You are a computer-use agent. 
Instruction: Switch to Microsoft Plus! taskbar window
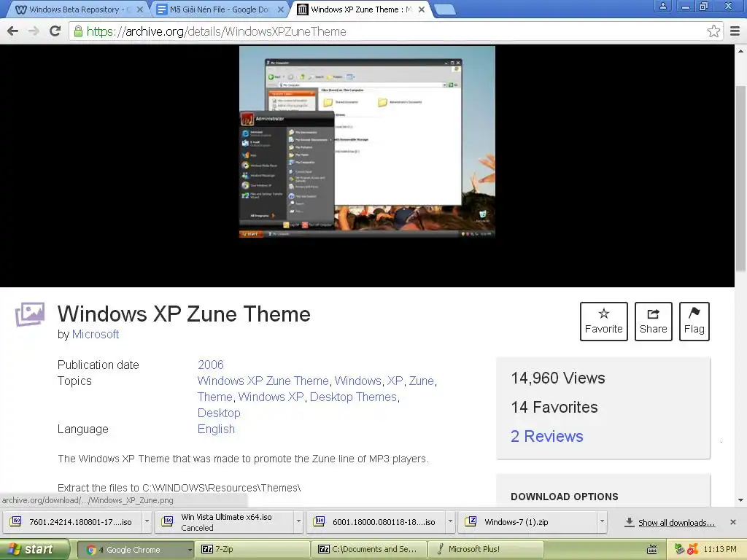point(485,550)
